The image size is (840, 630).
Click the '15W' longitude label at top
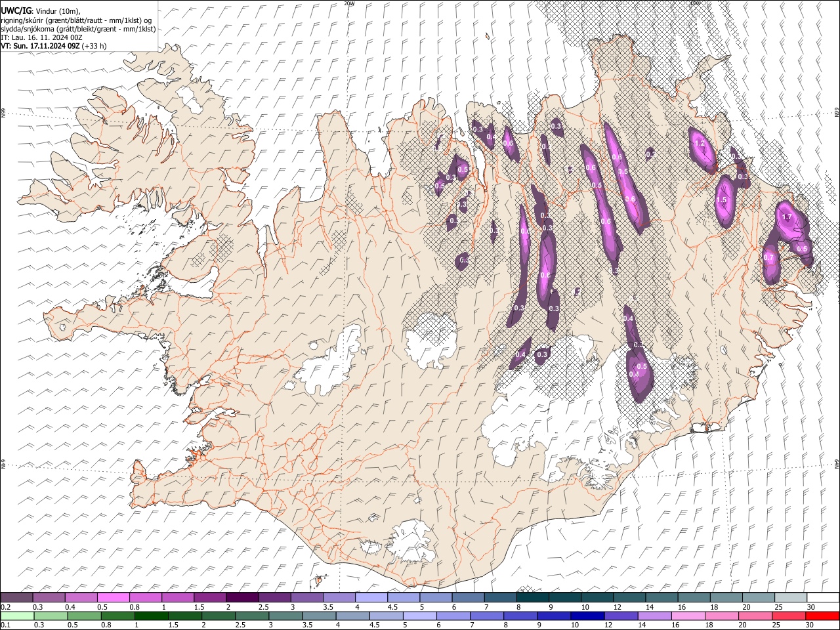coord(695,3)
